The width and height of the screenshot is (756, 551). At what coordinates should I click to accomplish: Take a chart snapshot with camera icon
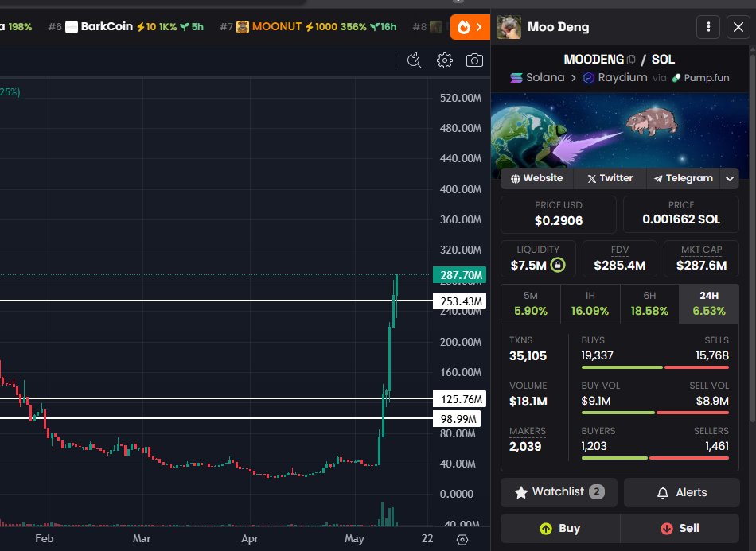474,60
